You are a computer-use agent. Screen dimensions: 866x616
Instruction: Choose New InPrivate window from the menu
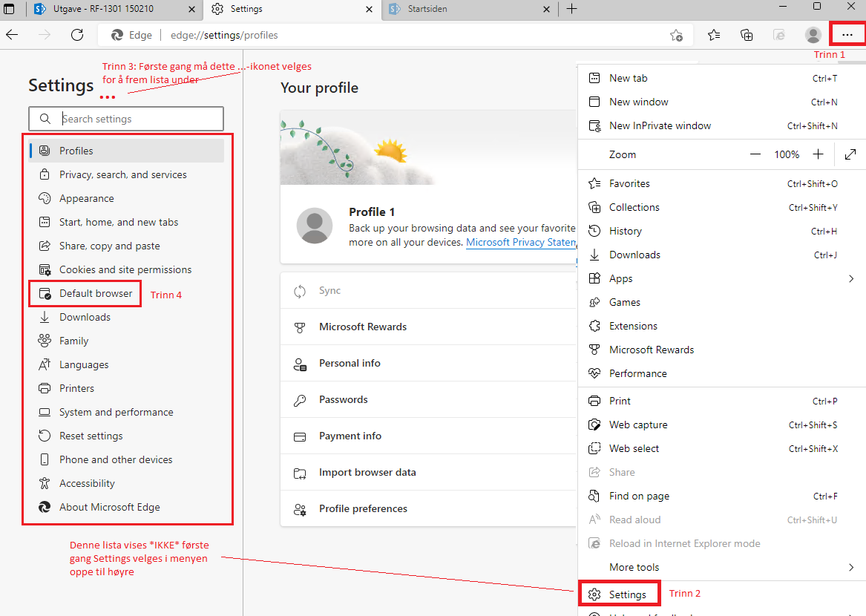click(722, 126)
